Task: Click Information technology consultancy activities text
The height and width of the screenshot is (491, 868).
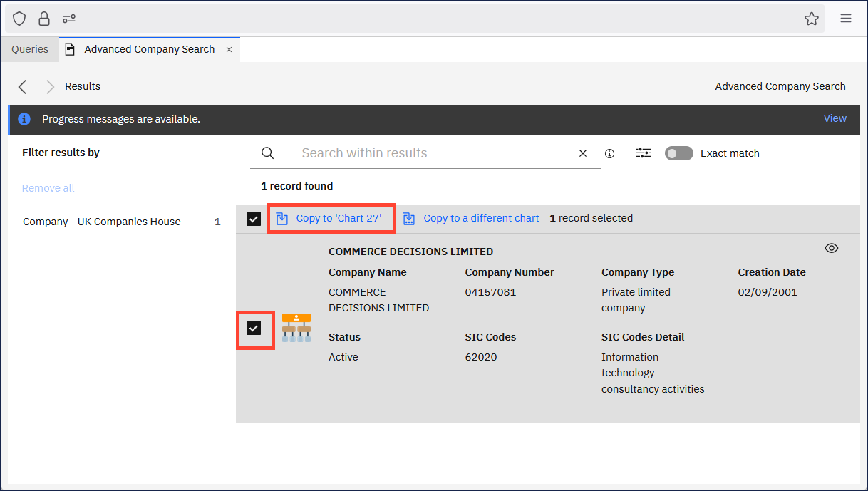Action: 653,373
